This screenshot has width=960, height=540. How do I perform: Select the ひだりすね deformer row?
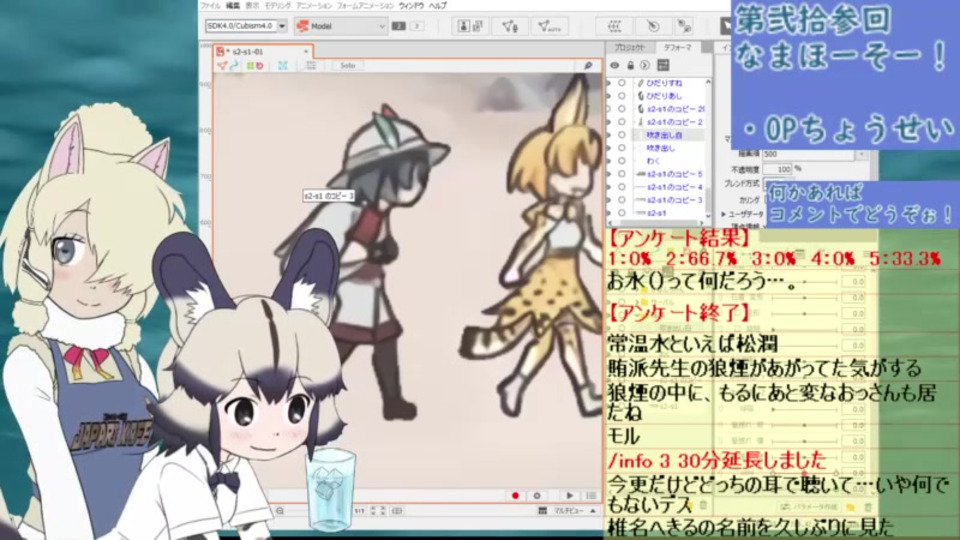click(x=664, y=83)
